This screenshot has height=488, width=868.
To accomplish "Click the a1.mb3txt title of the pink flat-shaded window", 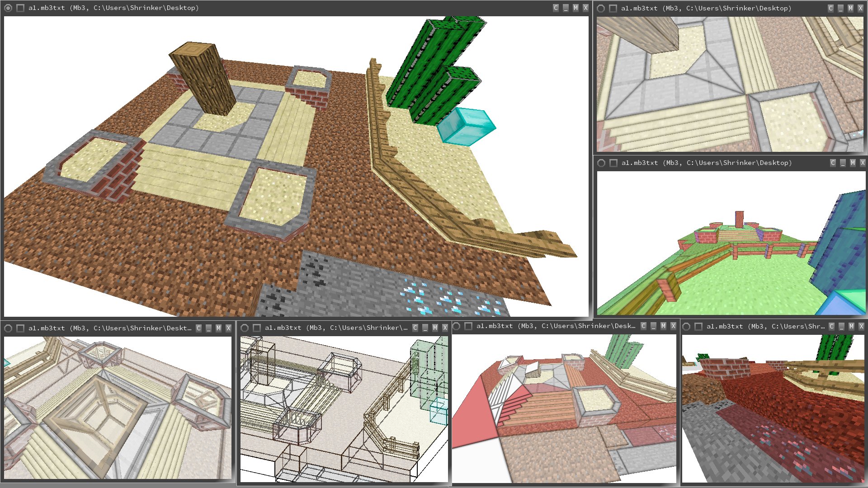I will pyautogui.click(x=495, y=326).
